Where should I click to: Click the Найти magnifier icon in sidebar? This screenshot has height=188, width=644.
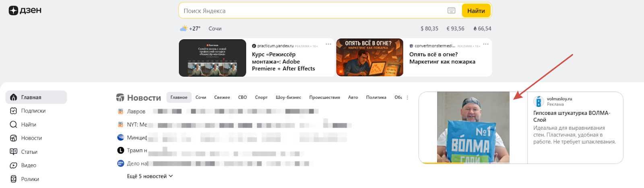[x=14, y=125]
